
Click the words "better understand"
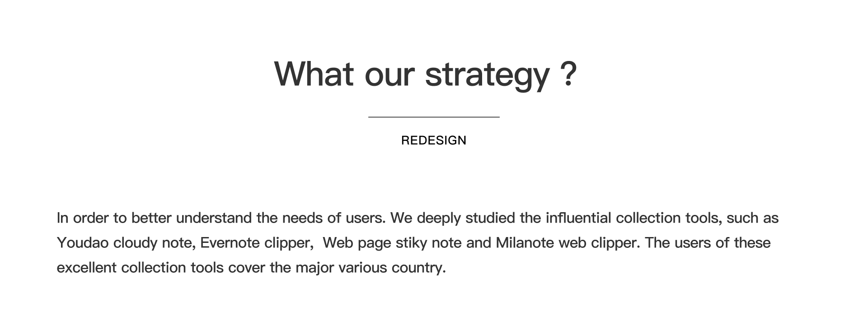click(x=192, y=218)
